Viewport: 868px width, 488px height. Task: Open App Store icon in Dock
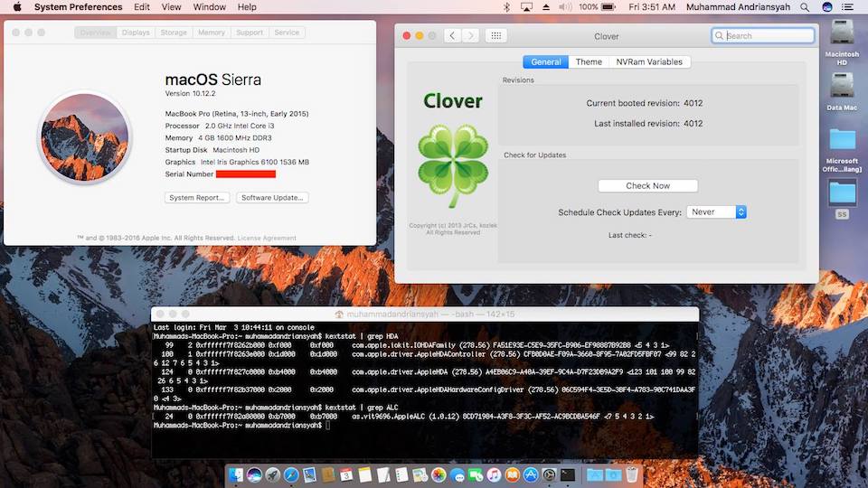531,474
